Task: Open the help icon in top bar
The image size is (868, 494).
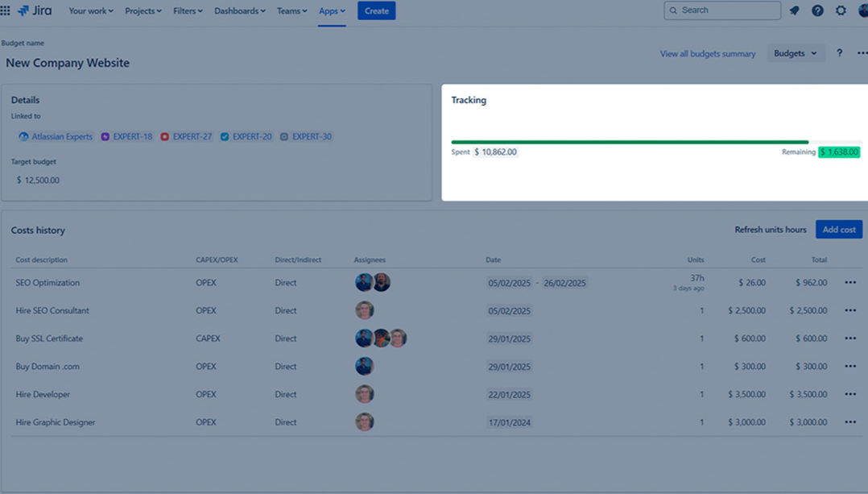Action: (x=817, y=10)
